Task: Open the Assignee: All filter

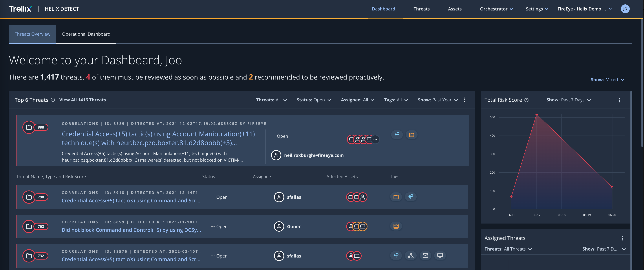Action: [358, 100]
